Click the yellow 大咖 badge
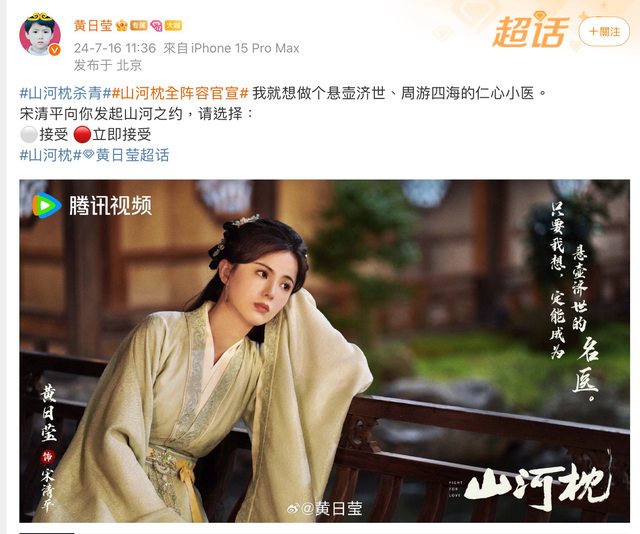Viewport: 640px width, 534px height. coord(173,26)
